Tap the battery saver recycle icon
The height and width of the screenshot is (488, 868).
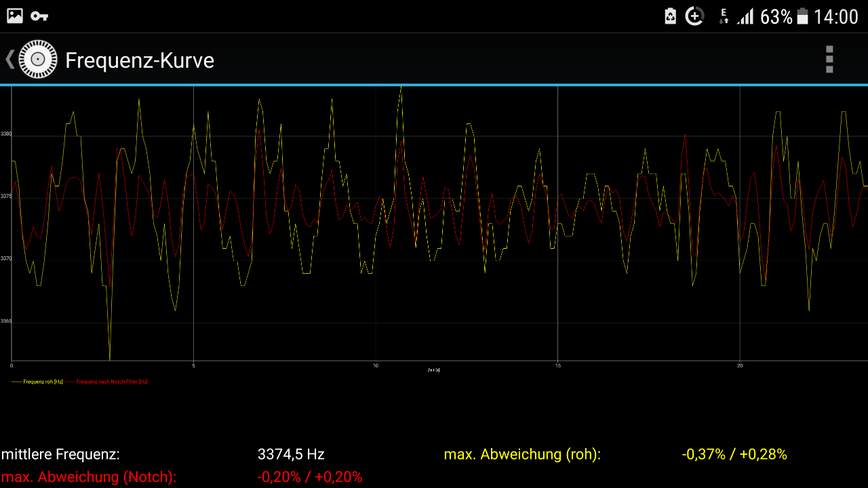[670, 16]
